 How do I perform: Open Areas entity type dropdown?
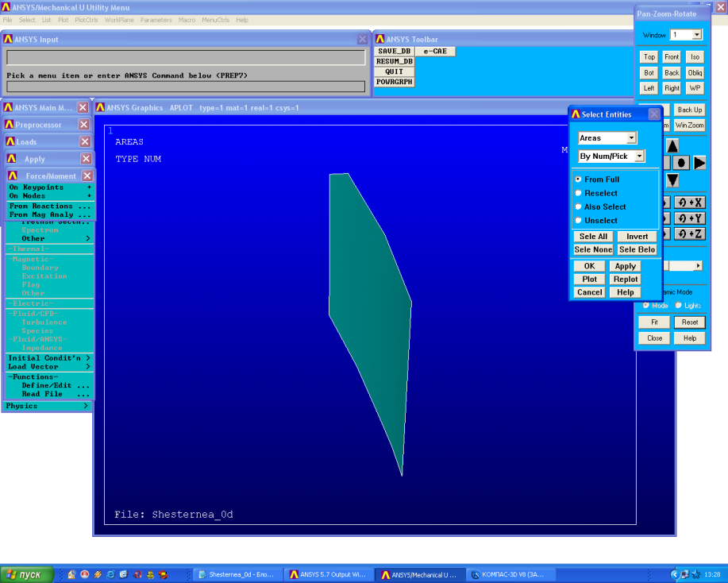coord(631,138)
